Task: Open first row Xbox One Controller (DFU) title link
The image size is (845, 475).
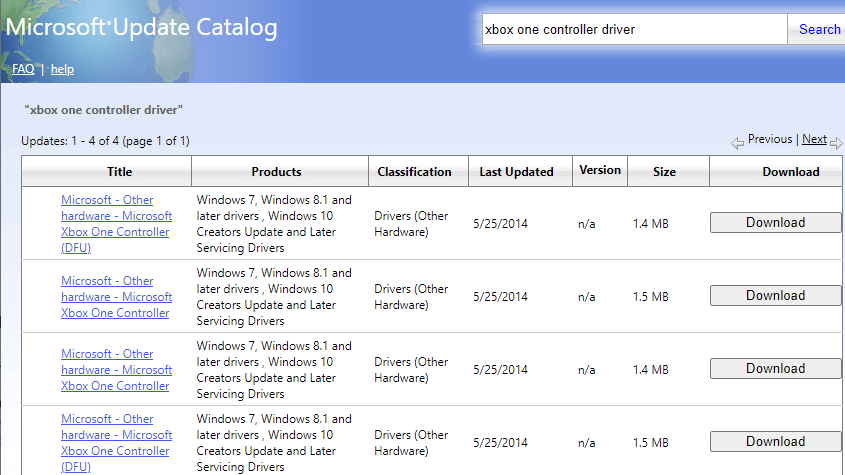Action: [116, 224]
